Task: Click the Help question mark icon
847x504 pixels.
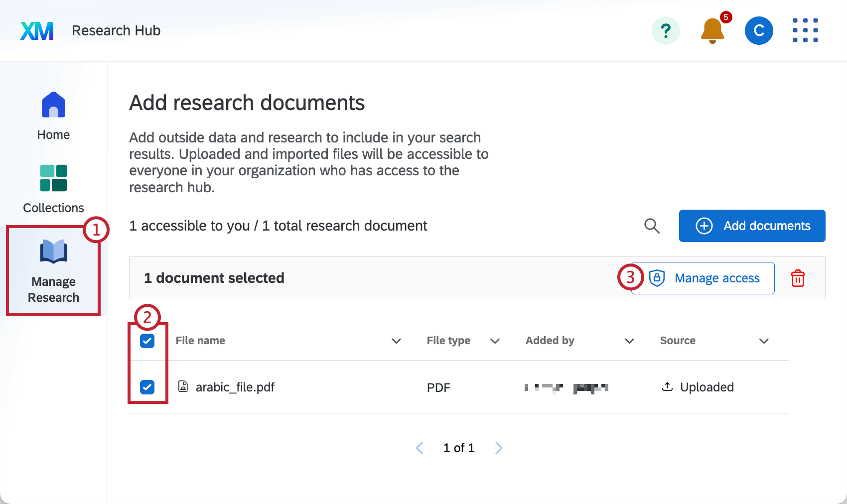Action: [666, 30]
